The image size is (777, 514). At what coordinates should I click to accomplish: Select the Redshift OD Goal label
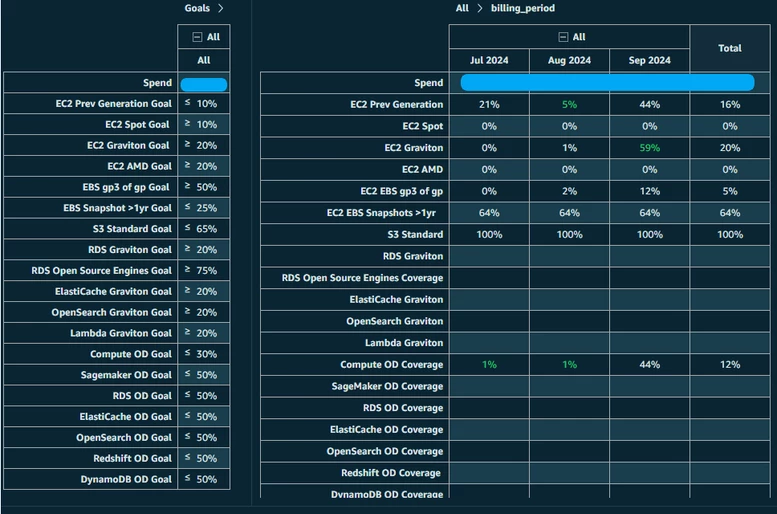(x=133, y=458)
